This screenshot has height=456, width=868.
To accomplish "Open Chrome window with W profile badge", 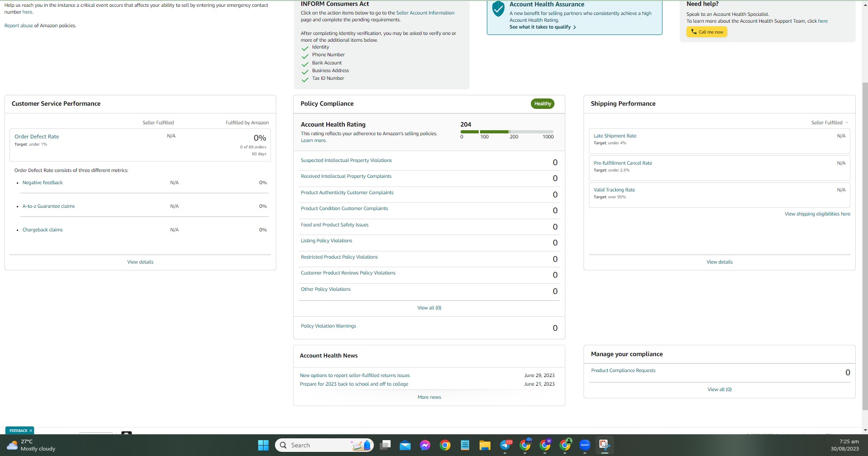I will point(545,445).
